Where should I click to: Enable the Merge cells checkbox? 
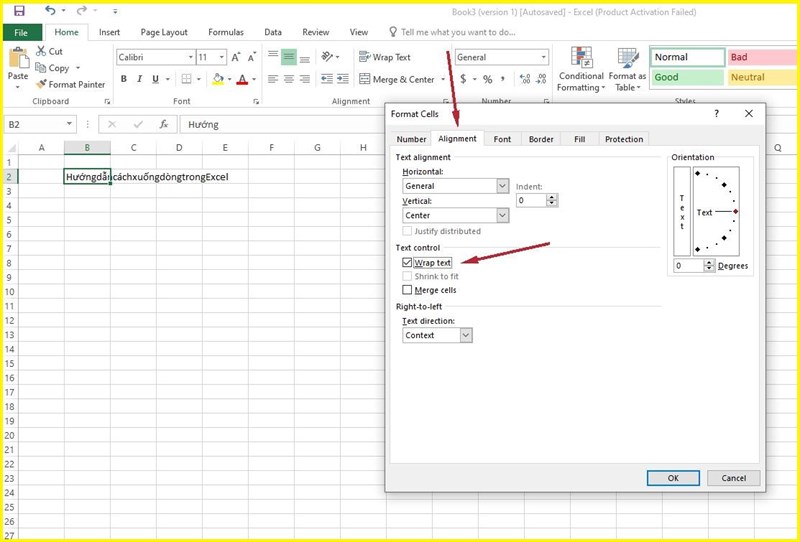pyautogui.click(x=407, y=290)
